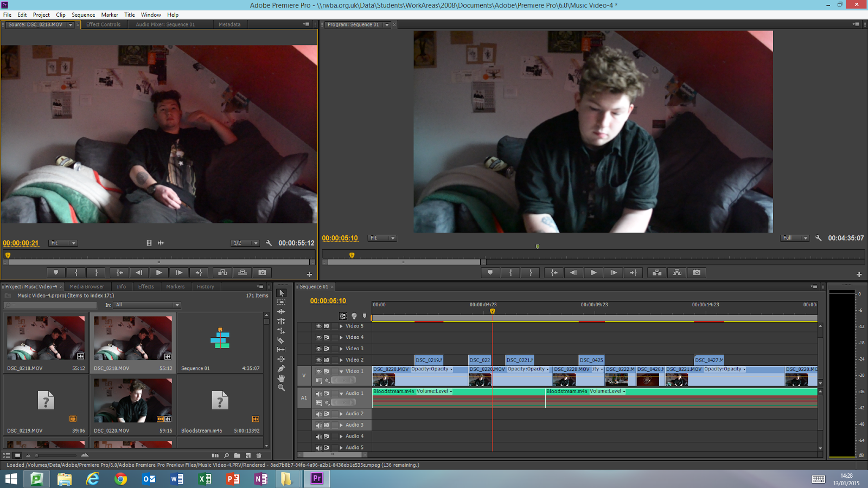
Task: Switch to Effect Controls tab
Action: (x=103, y=24)
